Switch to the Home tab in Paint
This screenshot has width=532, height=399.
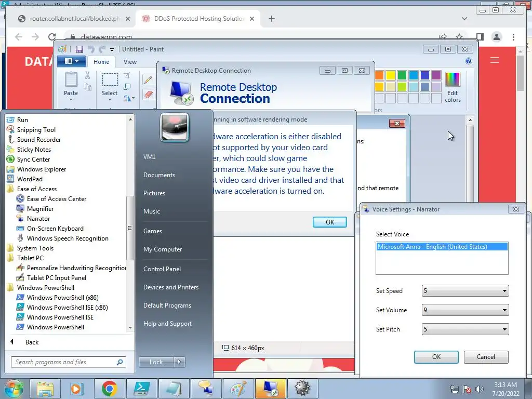[101, 62]
